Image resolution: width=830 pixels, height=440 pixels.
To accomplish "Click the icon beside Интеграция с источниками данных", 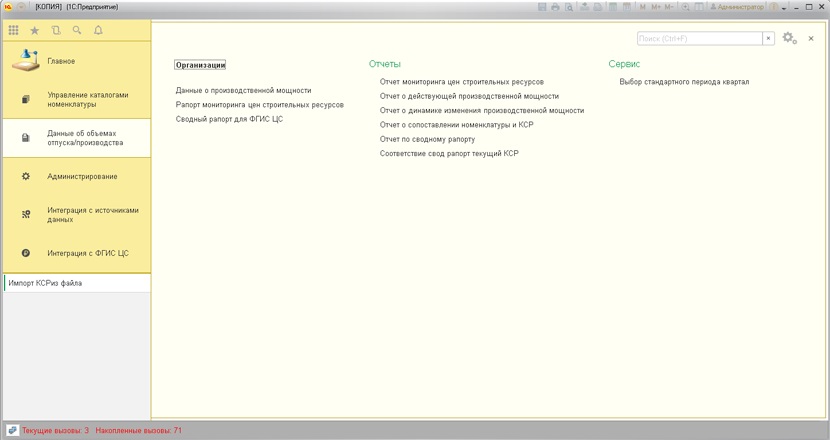I will click(x=25, y=214).
